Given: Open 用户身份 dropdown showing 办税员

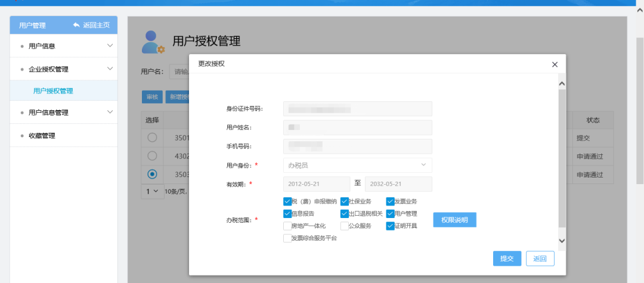Looking at the screenshot, I should pyautogui.click(x=357, y=165).
